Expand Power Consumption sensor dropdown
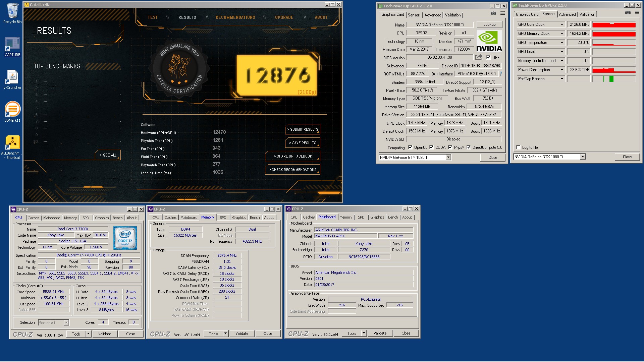644x362 pixels. coord(562,70)
